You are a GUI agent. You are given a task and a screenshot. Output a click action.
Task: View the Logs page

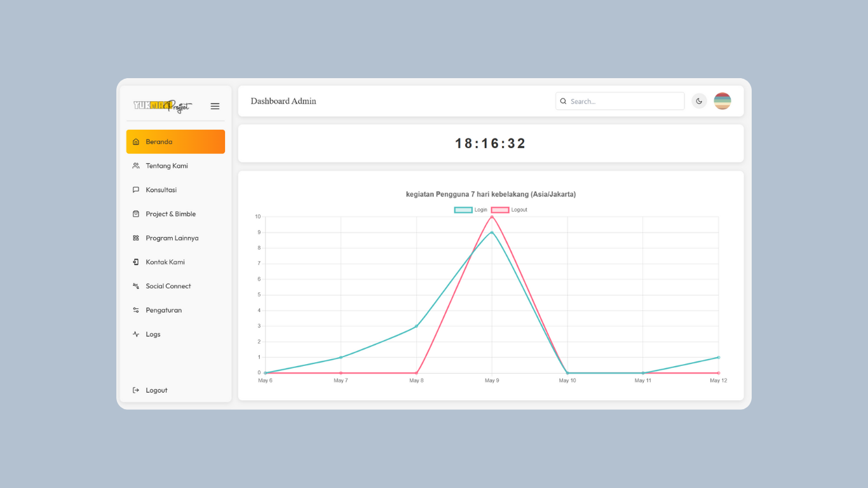coord(175,334)
